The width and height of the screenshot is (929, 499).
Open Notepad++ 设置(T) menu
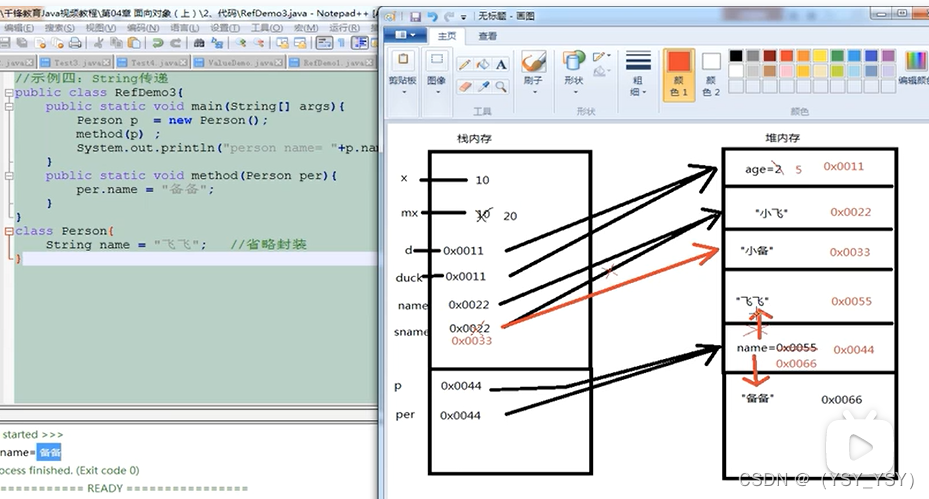pos(225,28)
